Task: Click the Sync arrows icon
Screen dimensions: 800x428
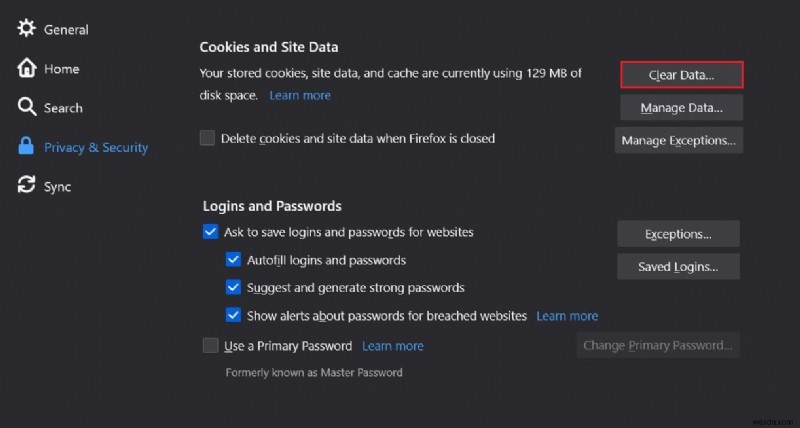Action: coord(26,186)
